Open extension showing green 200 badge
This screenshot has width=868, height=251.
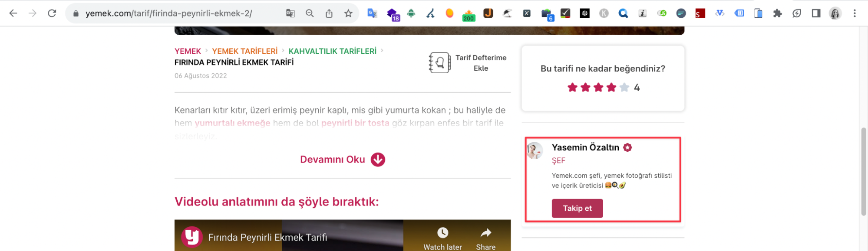(469, 15)
